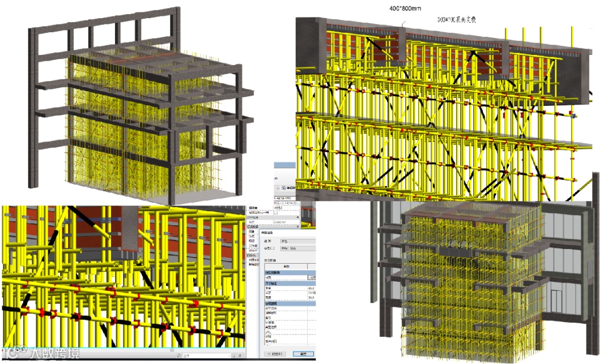
Task: Open the type dropdown below the family field
Action: click(298, 249)
